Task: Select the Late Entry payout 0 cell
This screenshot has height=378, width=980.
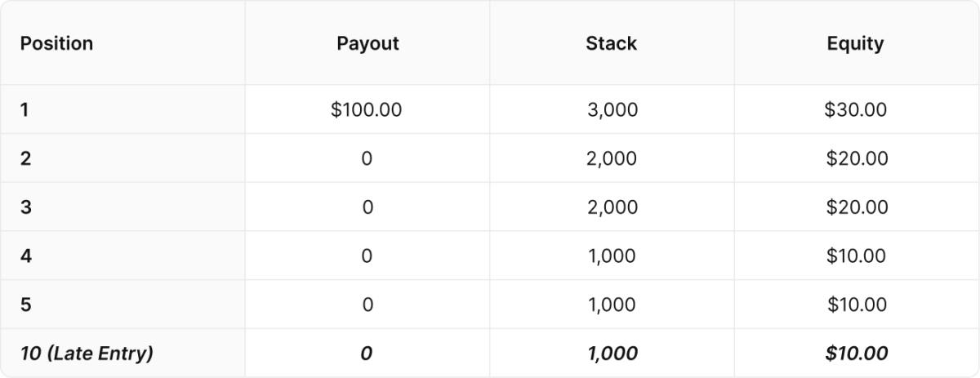Action: pos(367,354)
